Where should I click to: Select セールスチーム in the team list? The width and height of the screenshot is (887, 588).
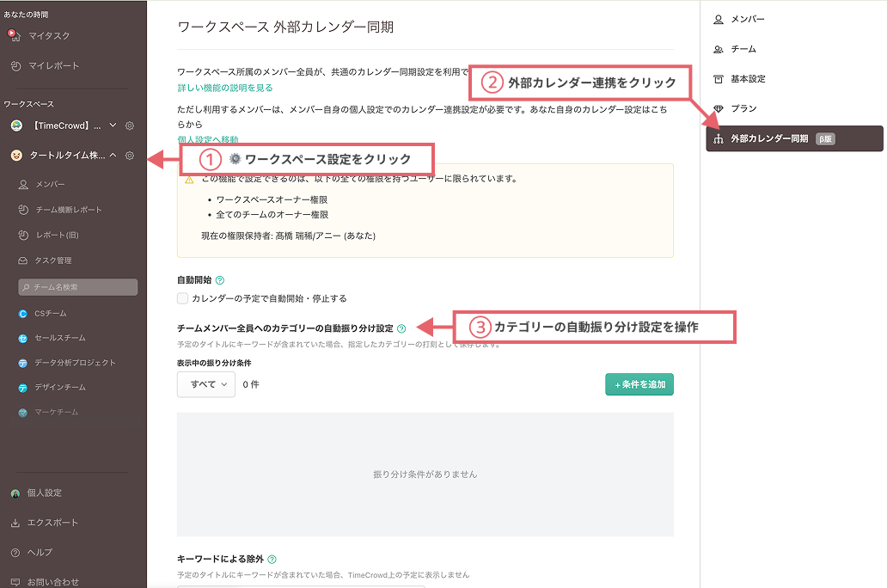(59, 339)
